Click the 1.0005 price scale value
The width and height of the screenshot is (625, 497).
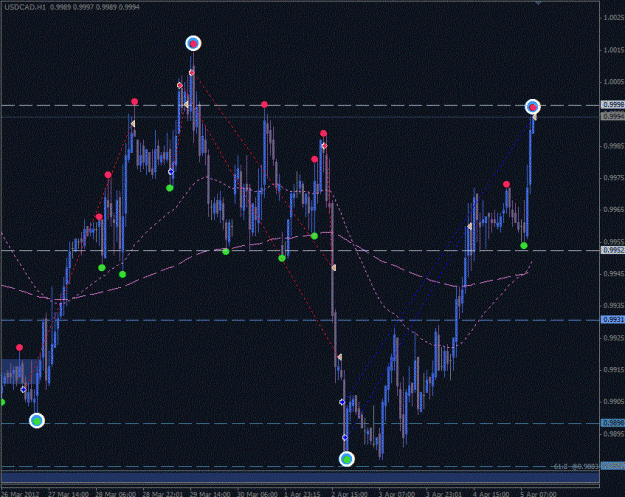614,82
